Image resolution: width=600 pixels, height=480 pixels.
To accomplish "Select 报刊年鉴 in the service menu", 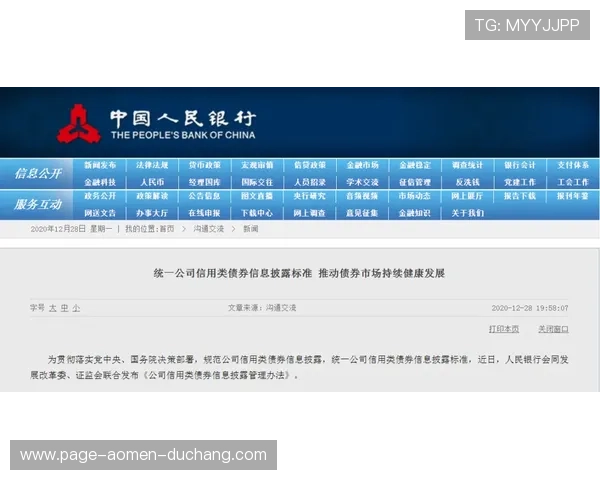I will coord(573,196).
